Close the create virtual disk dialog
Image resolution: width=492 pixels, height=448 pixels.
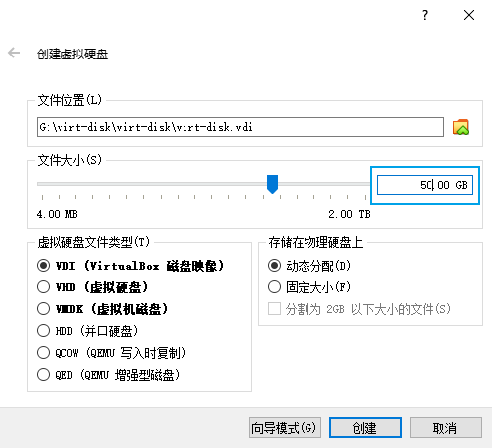[x=469, y=15]
